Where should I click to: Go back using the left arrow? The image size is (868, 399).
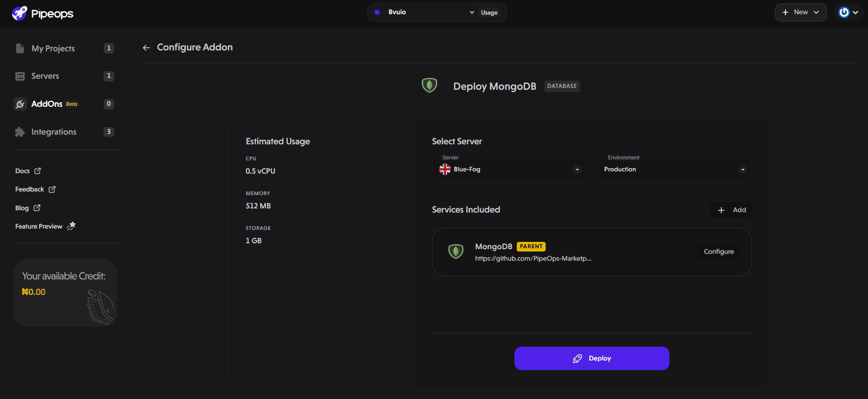pyautogui.click(x=146, y=48)
